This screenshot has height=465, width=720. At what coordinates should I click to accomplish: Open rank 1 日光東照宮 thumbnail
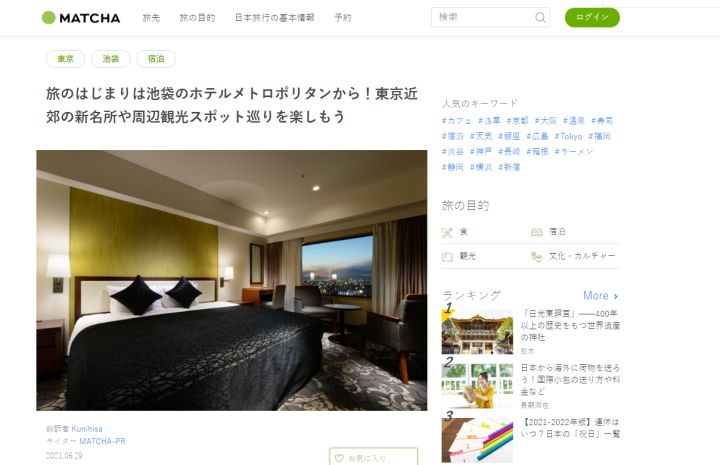tap(477, 331)
